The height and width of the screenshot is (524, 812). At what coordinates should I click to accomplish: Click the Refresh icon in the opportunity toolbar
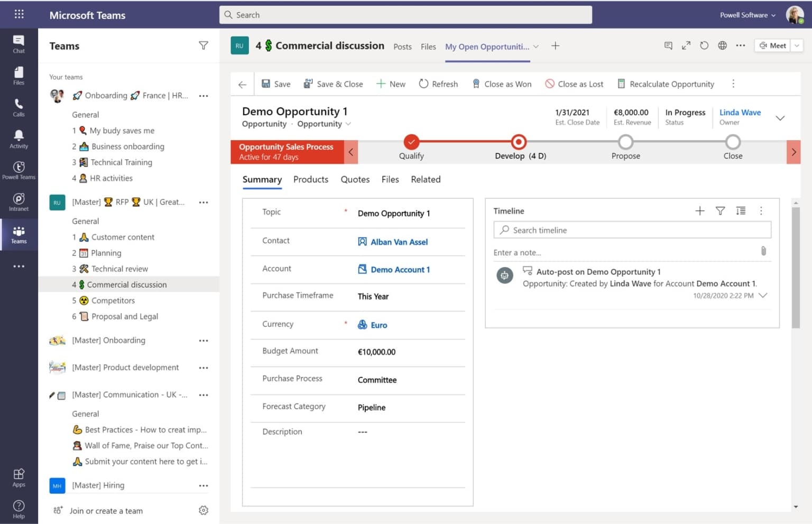[438, 84]
